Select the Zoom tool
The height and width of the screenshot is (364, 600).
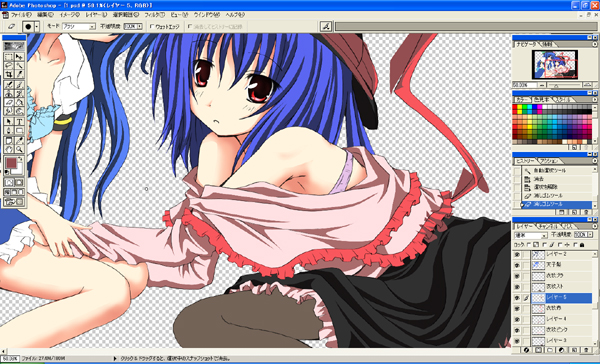19,149
